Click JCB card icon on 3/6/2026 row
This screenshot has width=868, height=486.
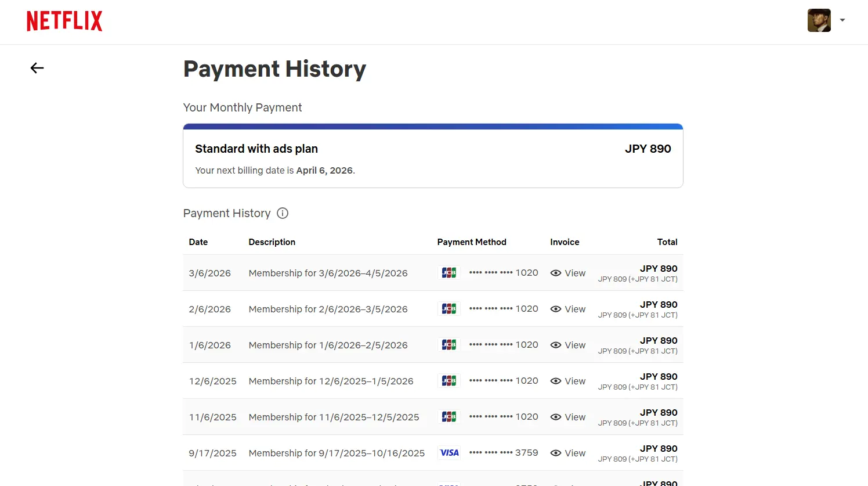(x=449, y=273)
